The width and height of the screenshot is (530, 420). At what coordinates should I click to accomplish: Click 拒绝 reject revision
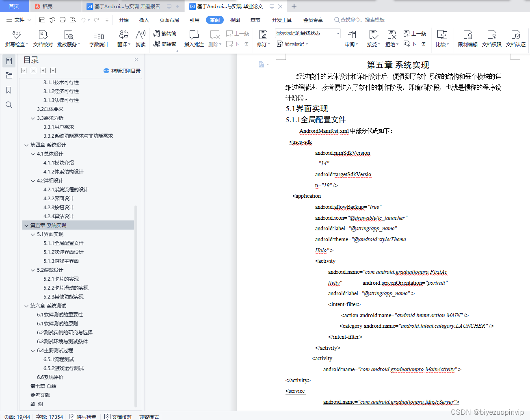point(392,39)
